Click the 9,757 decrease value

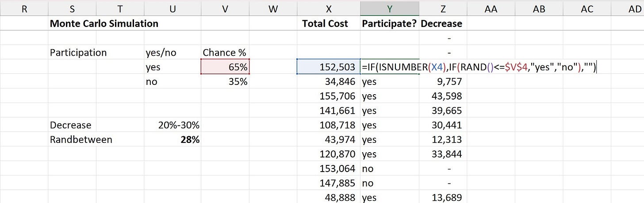[443, 82]
